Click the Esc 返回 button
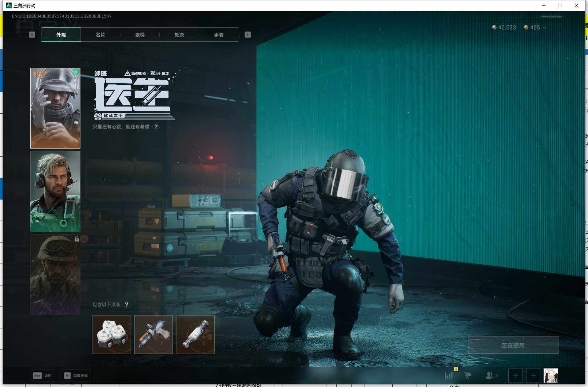This screenshot has width=588, height=387. pyautogui.click(x=42, y=375)
